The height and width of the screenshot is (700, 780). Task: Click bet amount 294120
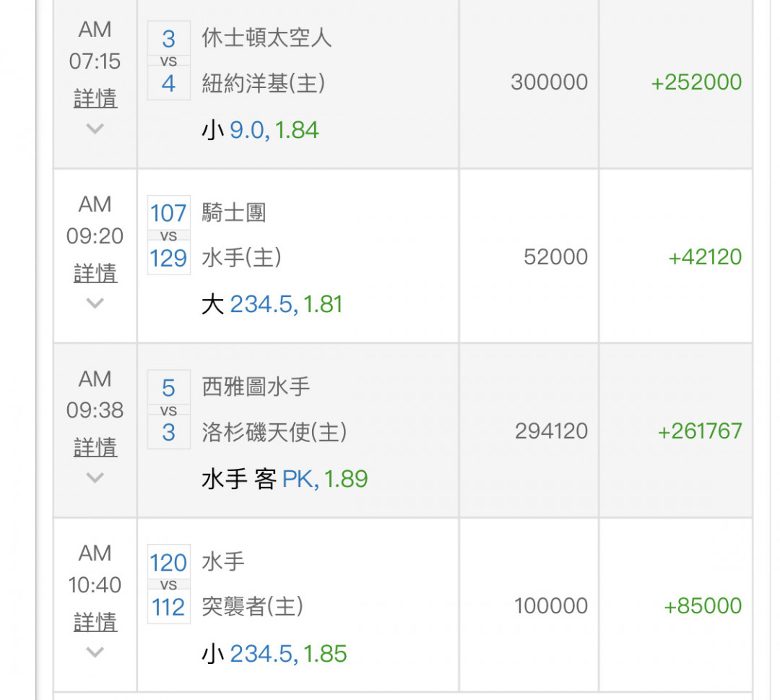(552, 431)
